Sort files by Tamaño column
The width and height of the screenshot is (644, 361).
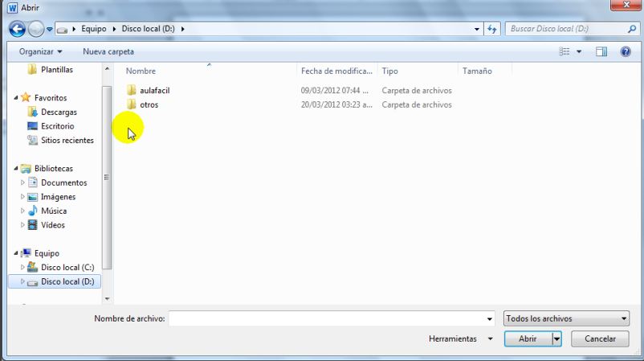477,71
